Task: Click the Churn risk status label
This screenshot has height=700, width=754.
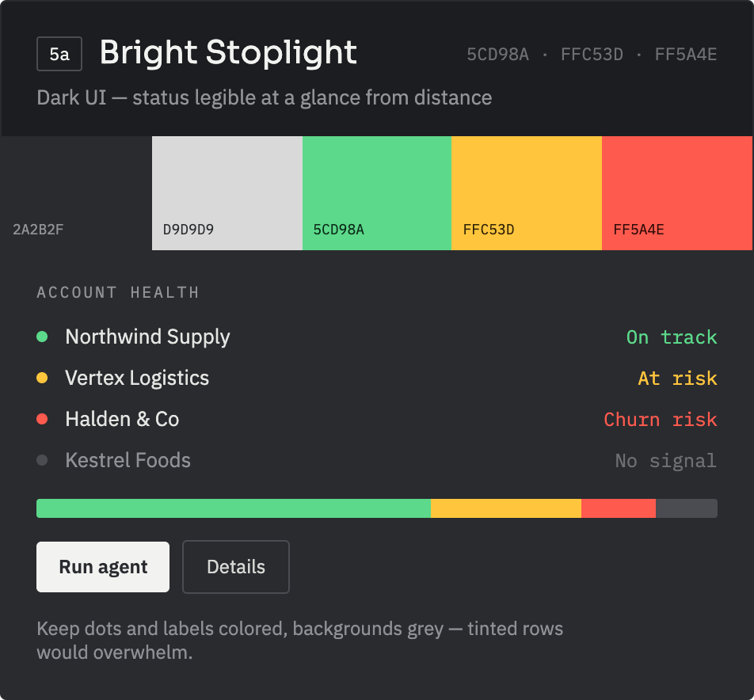Action: (x=661, y=420)
